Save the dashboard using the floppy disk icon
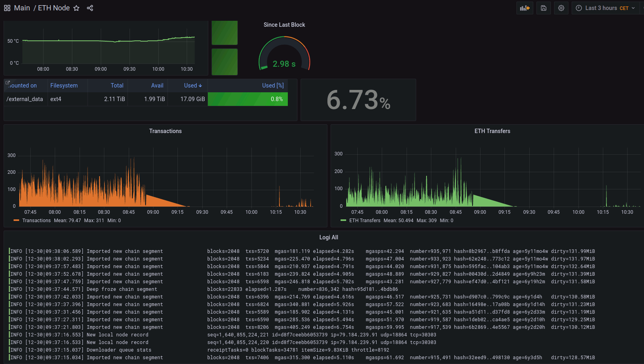644x364 pixels. click(543, 8)
